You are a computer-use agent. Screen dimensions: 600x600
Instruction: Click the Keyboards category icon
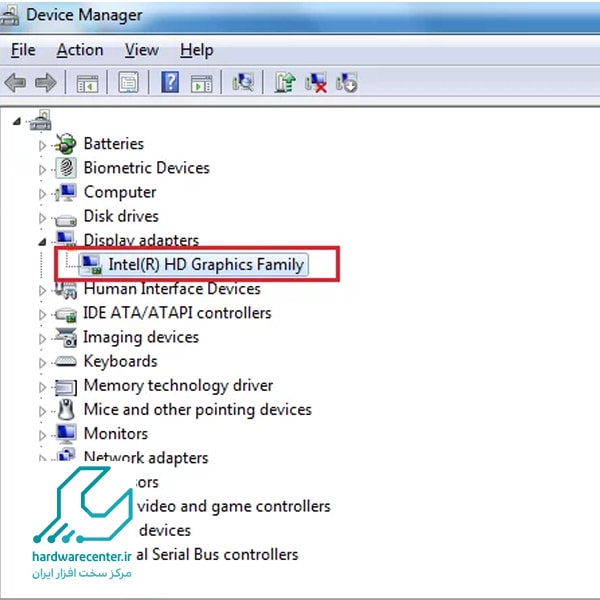[66, 361]
